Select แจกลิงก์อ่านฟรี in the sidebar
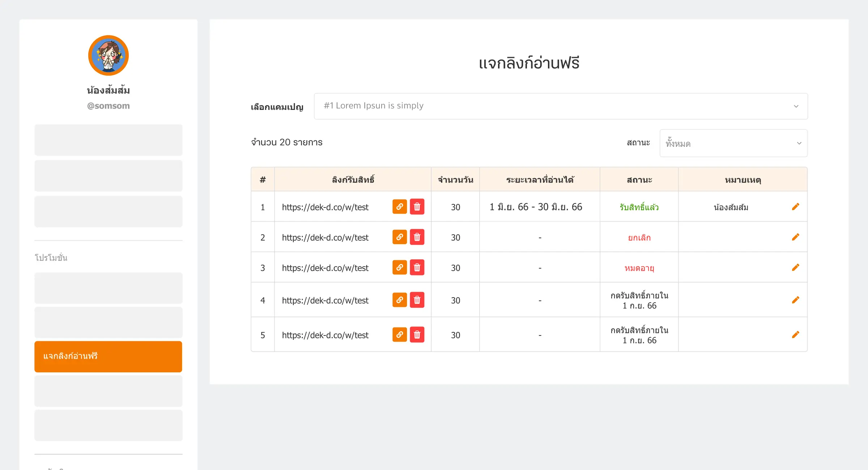 click(x=108, y=356)
